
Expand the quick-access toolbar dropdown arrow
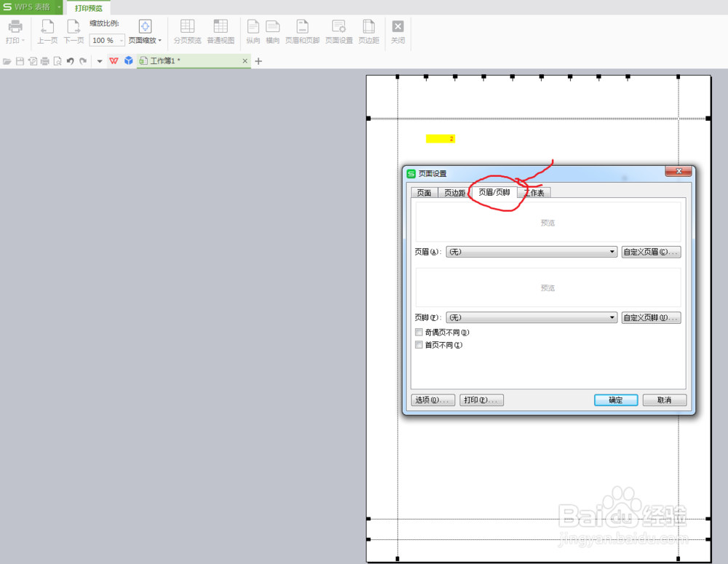pyautogui.click(x=99, y=61)
